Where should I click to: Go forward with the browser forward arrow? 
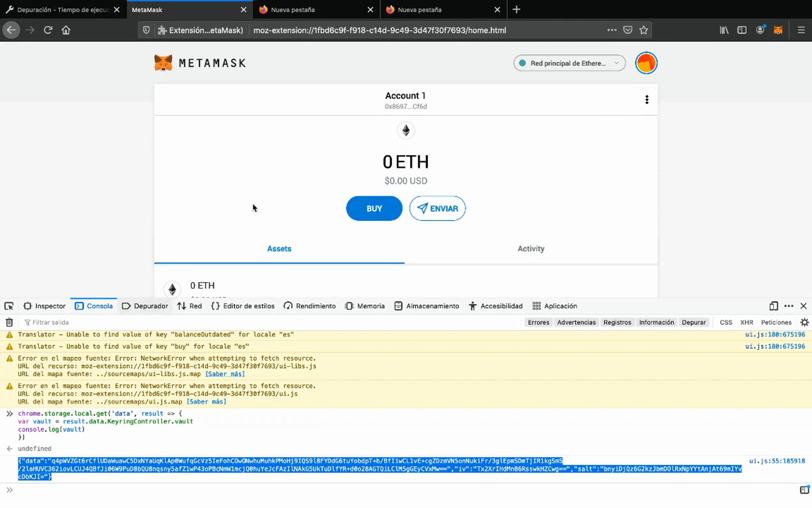(30, 30)
